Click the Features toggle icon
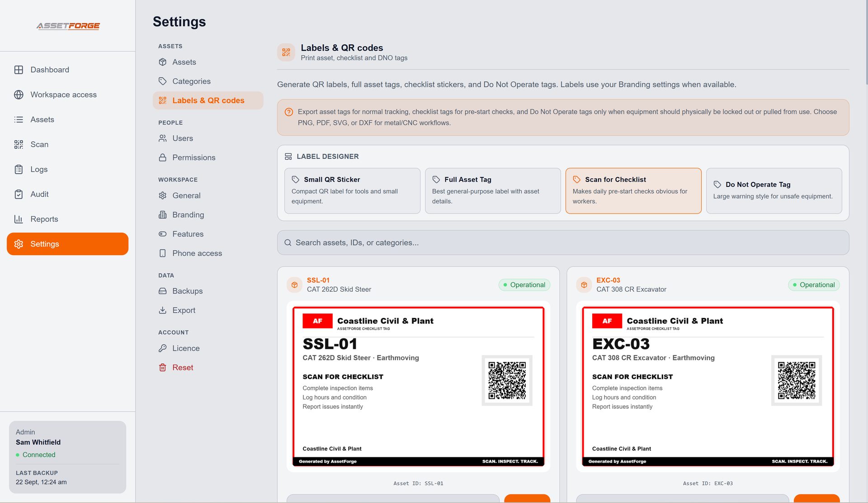The height and width of the screenshot is (503, 868). (x=163, y=234)
